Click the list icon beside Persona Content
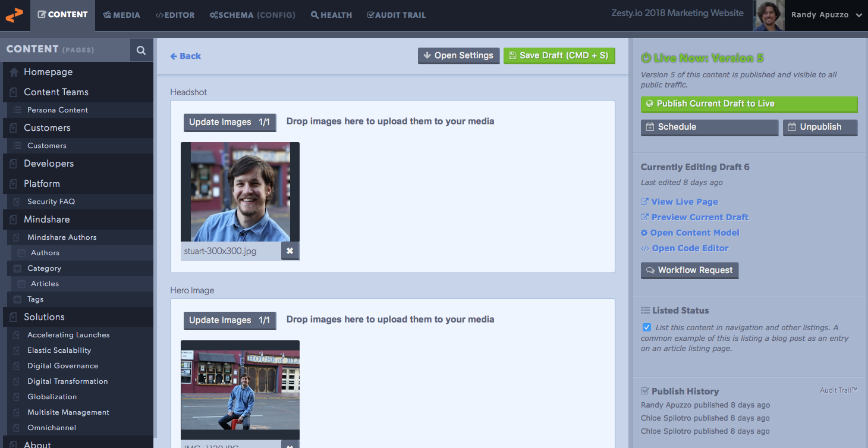868x448 pixels. click(17, 110)
